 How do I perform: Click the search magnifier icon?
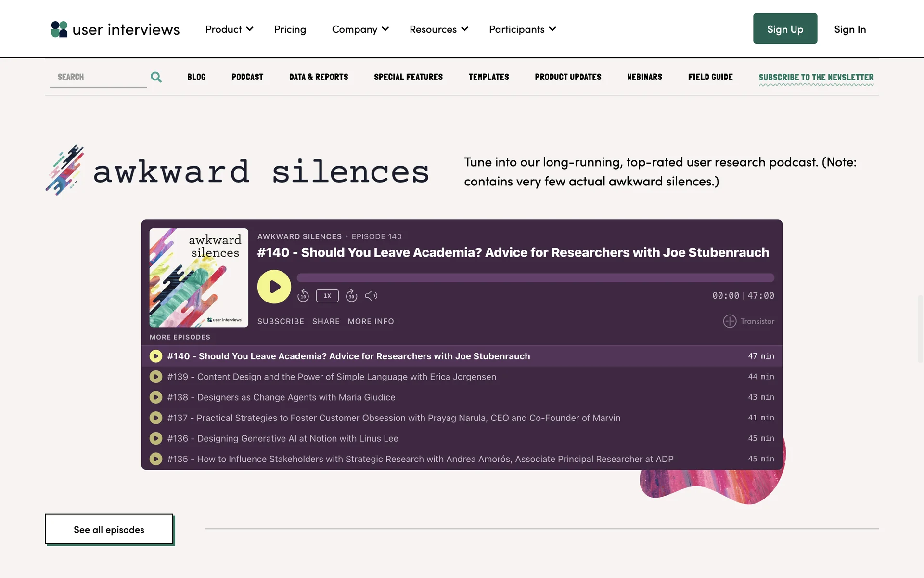(x=156, y=77)
